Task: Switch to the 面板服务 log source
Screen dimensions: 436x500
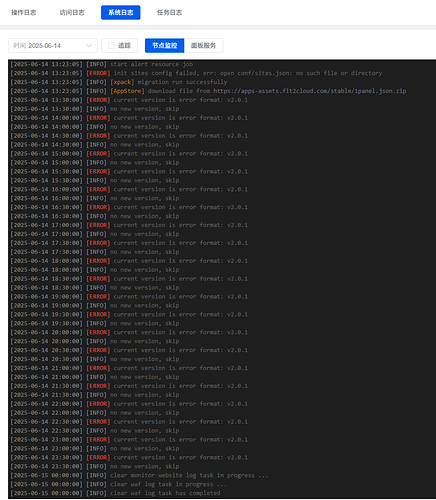Action: tap(203, 46)
